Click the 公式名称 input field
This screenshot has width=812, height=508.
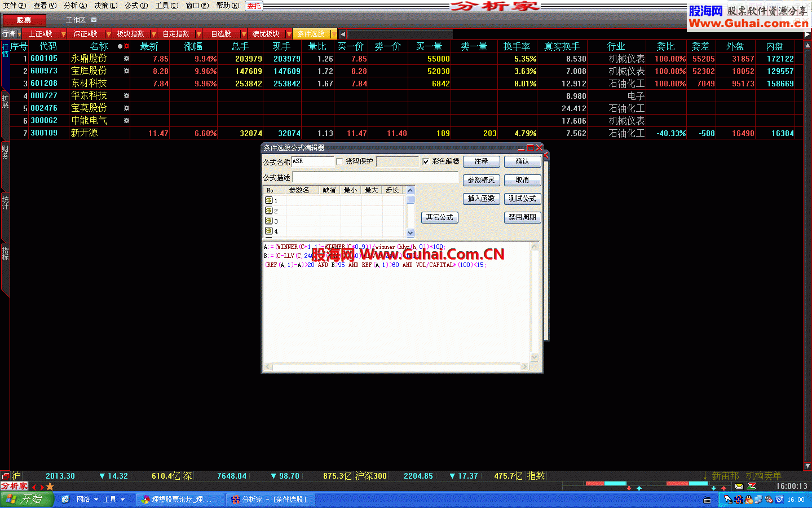[x=312, y=161]
